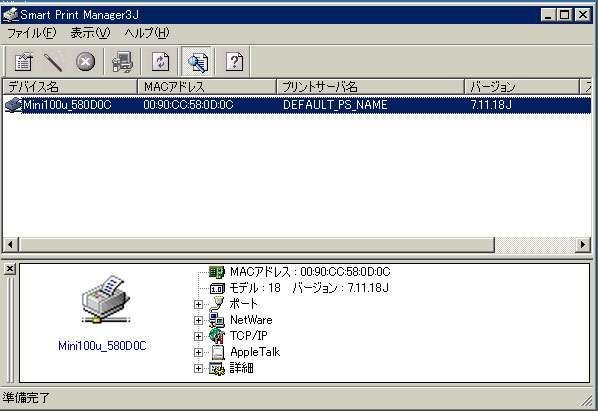Click the refresh document toolbar icon
This screenshot has width=598, height=411.
tap(160, 62)
